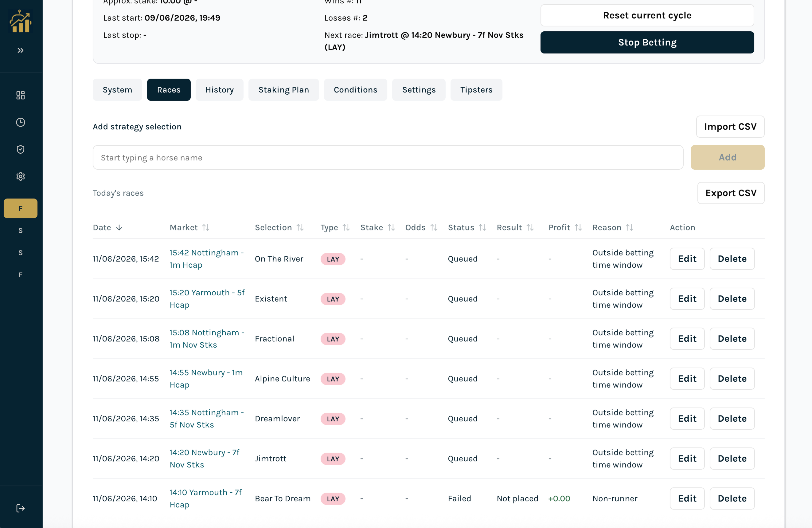Select the bottom F sidebar item
Image resolution: width=812 pixels, height=528 pixels.
(x=21, y=275)
